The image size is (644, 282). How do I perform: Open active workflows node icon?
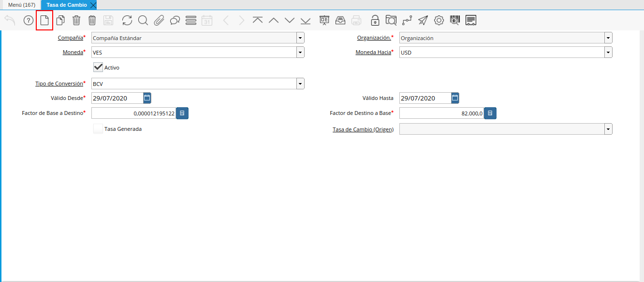(x=407, y=20)
